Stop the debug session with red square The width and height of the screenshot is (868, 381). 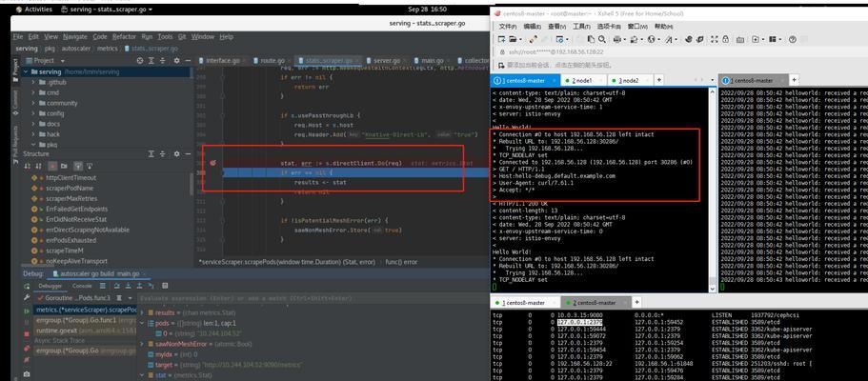coord(27,334)
